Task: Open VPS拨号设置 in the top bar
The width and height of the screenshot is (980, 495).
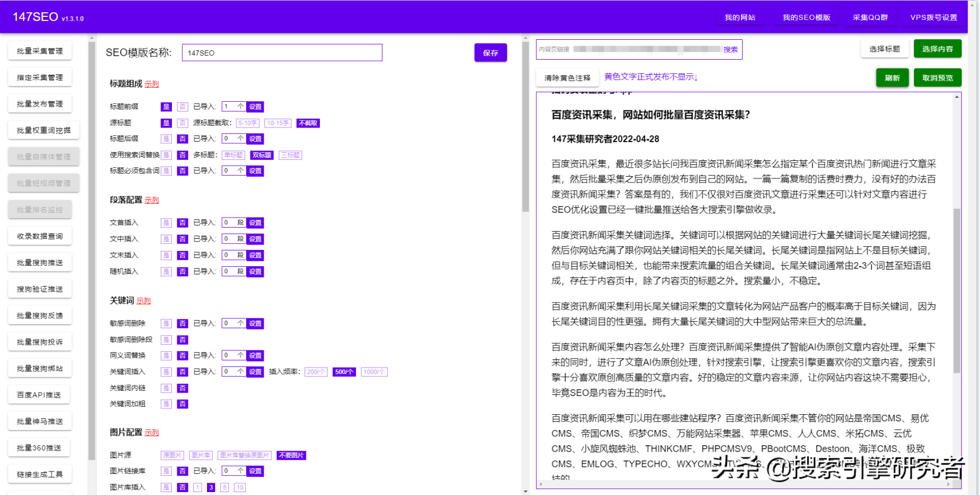Action: click(933, 18)
